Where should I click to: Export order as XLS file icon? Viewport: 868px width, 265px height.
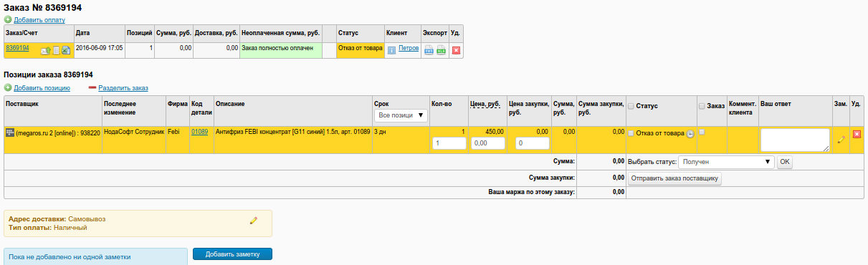(x=441, y=50)
